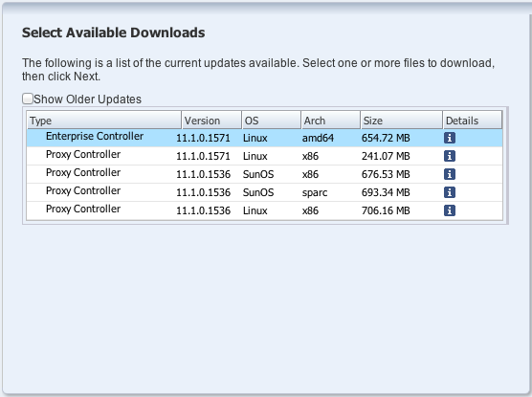
Task: Sort by the Size column header
Action: click(402, 121)
